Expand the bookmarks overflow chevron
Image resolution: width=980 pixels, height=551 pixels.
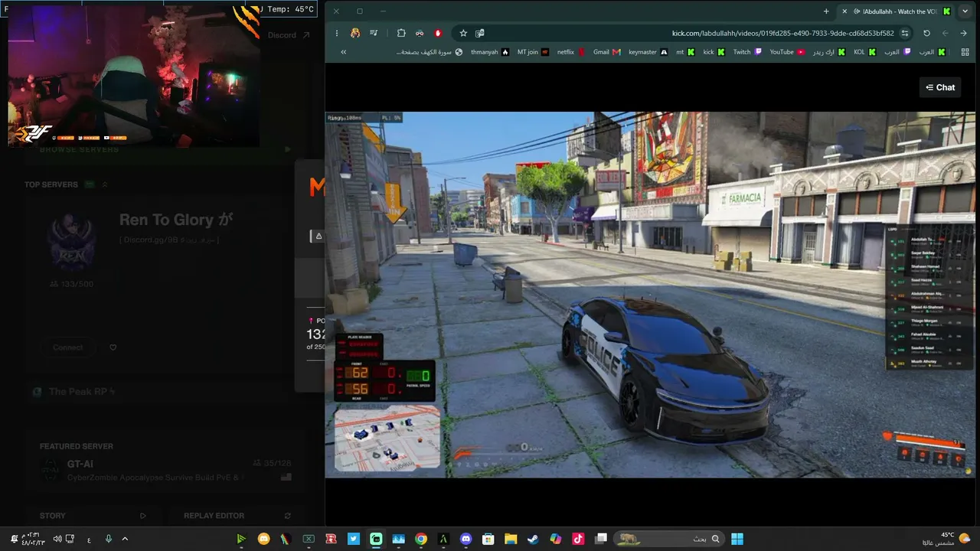343,52
